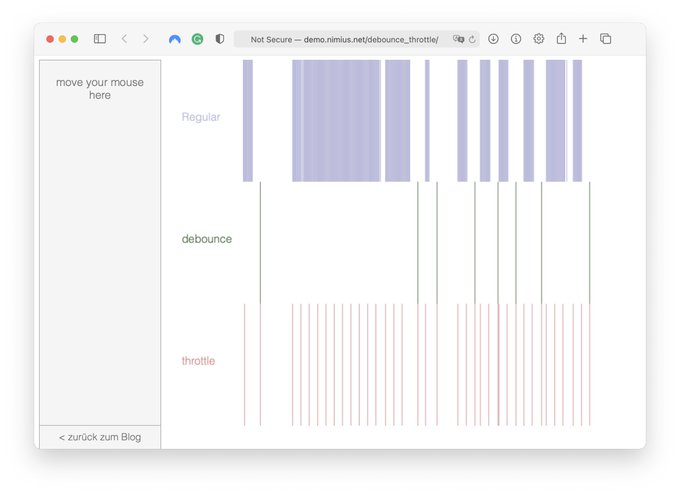Close the window with red button

pos(50,39)
